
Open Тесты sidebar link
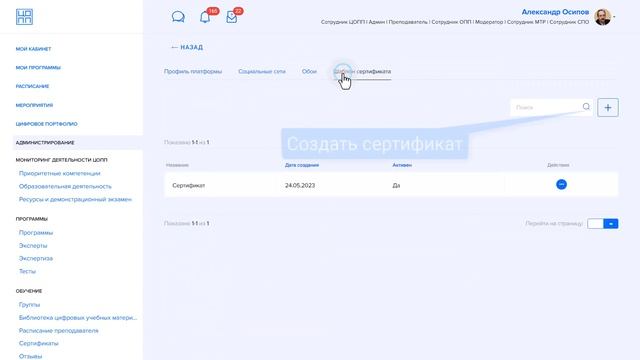pos(27,271)
